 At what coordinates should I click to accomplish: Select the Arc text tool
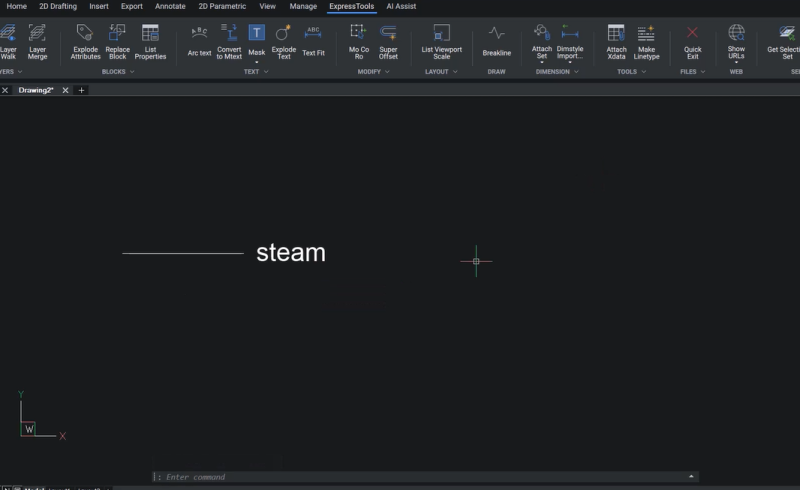click(x=199, y=42)
